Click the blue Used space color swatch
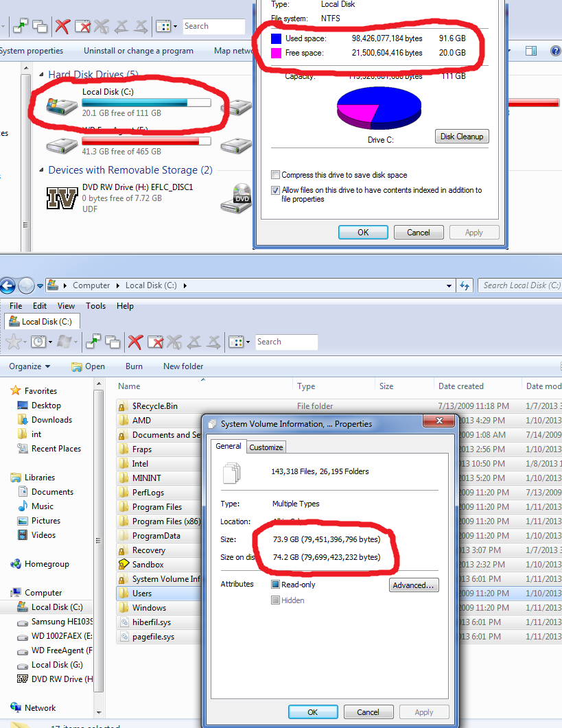562x728 pixels. [x=277, y=38]
